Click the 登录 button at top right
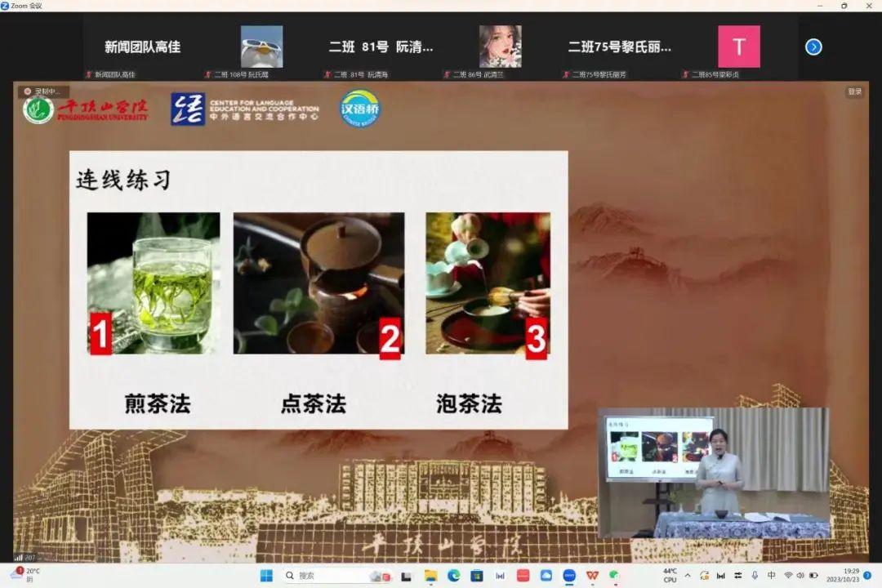The height and width of the screenshot is (588, 882). tap(854, 91)
